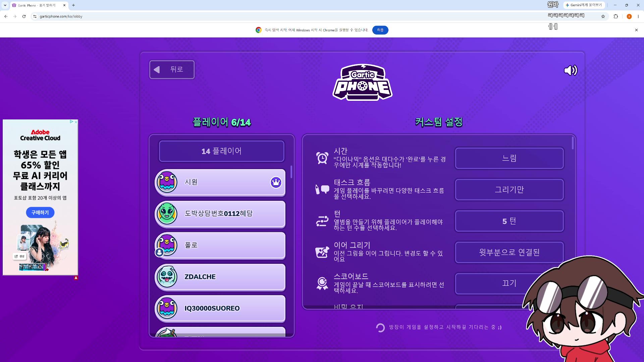Click 허용 in the Chrome notification bar
Image resolution: width=644 pixels, height=362 pixels.
point(380,30)
